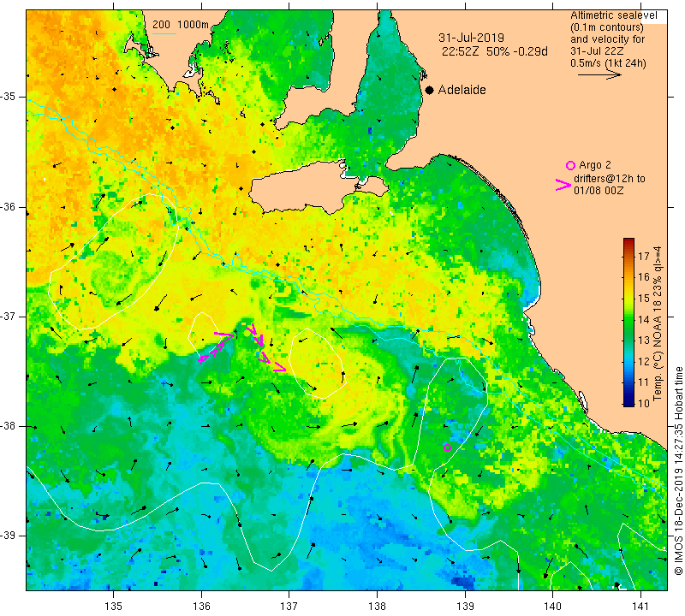Screen dimensions: 685x616
Task: Click the time text 22:52Z 50% -0.29d
Action: 495,51
